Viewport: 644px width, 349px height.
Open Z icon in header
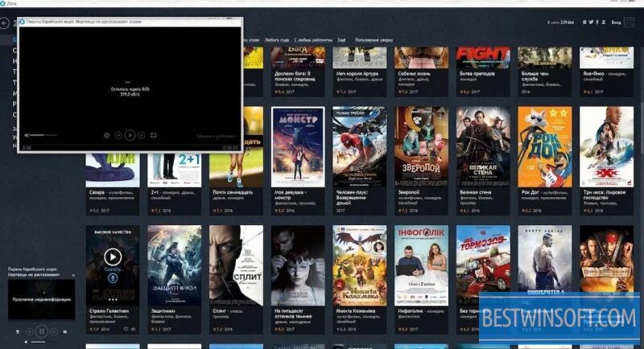(603, 23)
